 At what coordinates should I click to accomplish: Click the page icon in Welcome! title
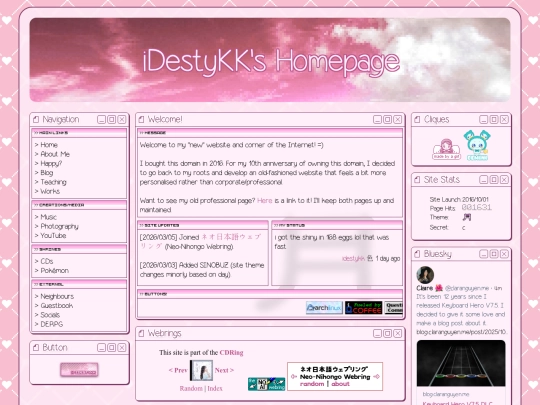pos(141,120)
